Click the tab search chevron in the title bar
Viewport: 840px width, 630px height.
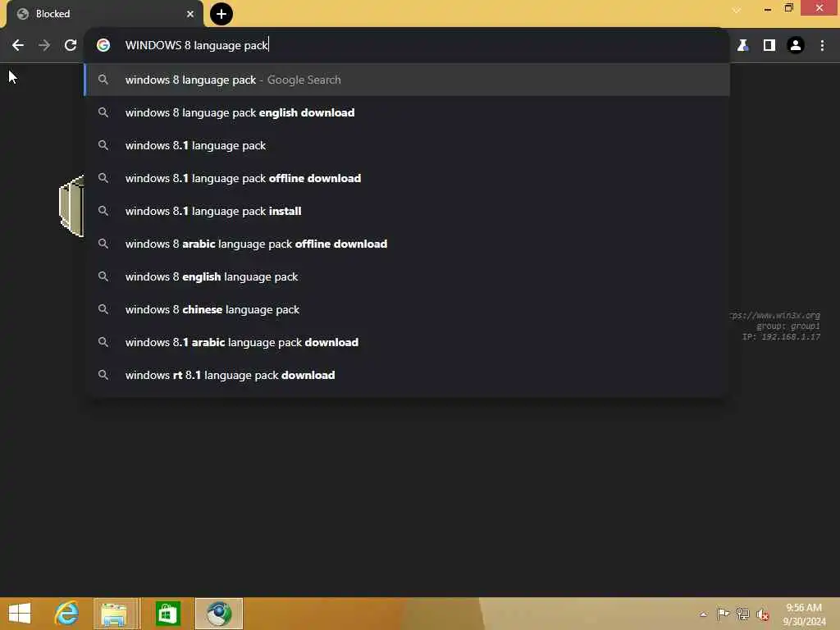pyautogui.click(x=737, y=10)
